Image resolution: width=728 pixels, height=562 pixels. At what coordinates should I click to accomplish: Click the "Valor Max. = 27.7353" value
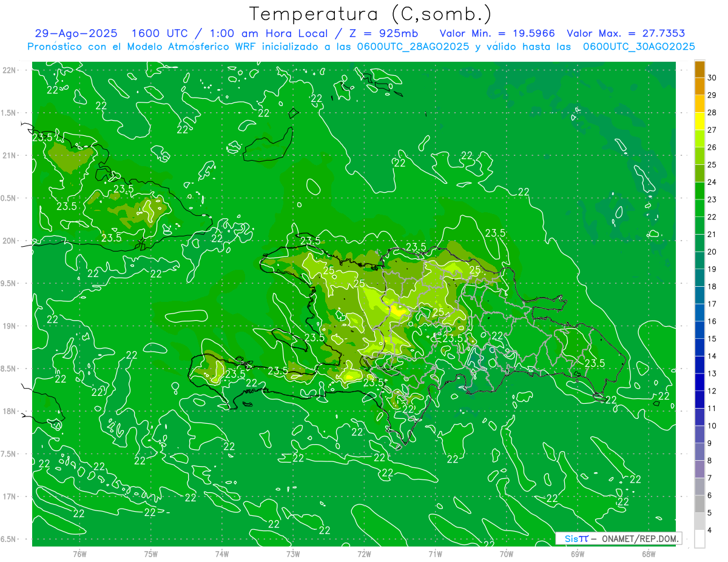(625, 33)
